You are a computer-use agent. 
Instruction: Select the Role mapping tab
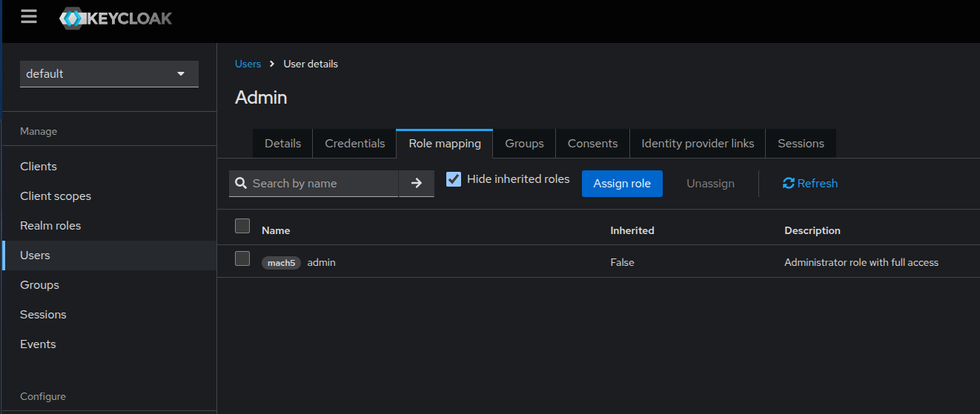[x=445, y=144]
